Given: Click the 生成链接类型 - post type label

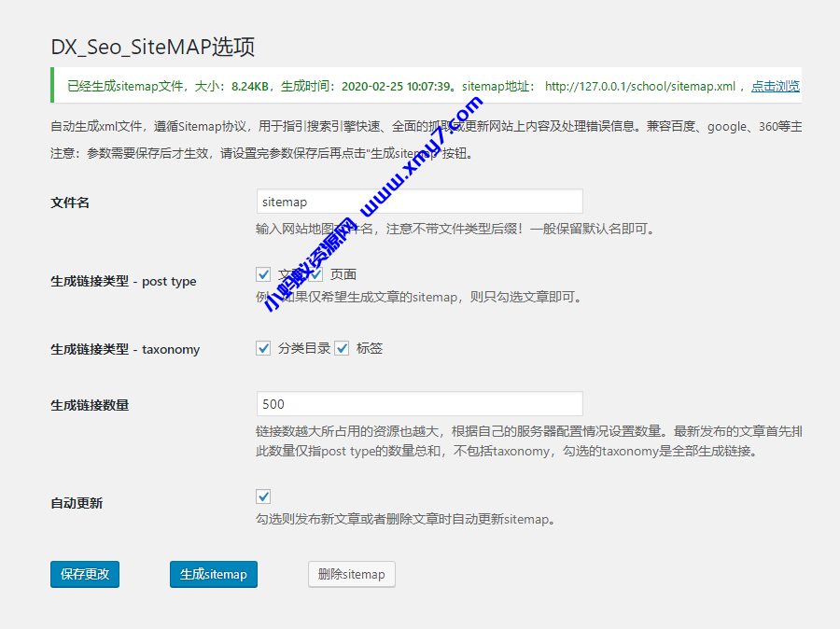Looking at the screenshot, I should tap(125, 281).
